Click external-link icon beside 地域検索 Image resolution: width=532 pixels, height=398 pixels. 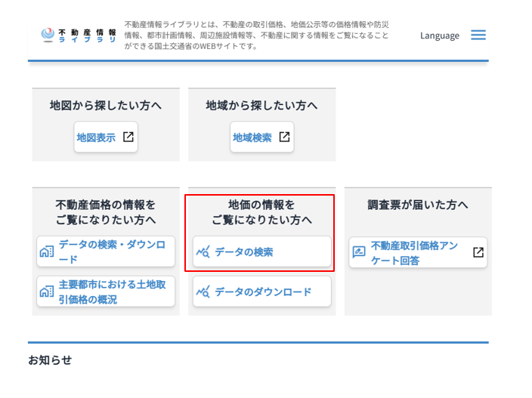[x=284, y=137]
